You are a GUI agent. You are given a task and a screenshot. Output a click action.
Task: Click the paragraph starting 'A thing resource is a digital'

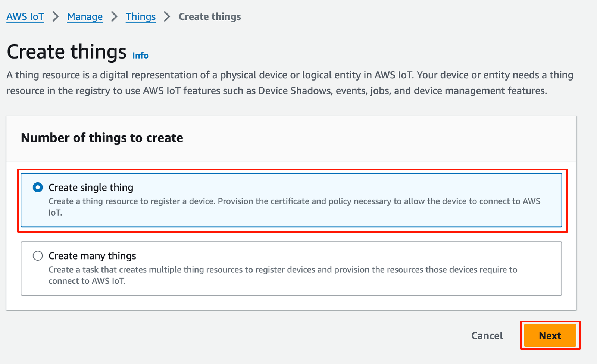point(290,83)
